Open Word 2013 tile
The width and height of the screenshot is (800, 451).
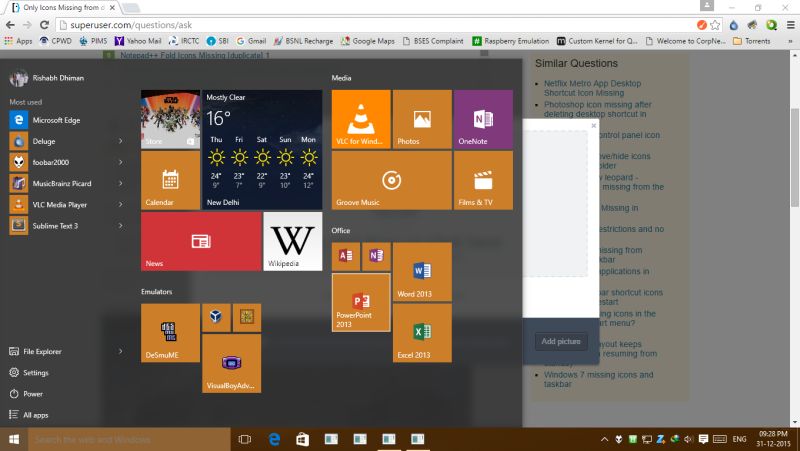click(x=422, y=272)
